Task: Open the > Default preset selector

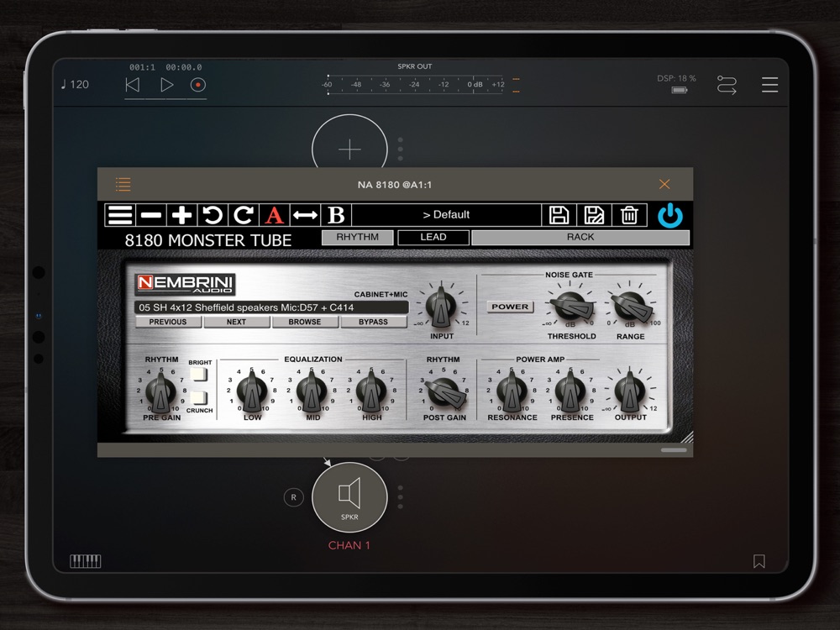Action: 446,215
